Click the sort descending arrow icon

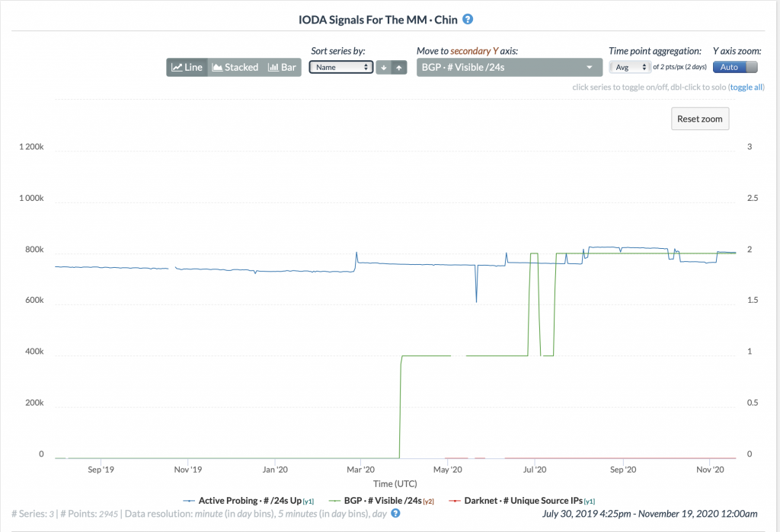coord(384,67)
